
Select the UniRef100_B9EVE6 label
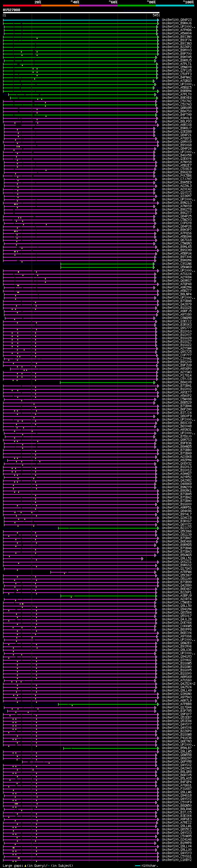pos(177,98)
